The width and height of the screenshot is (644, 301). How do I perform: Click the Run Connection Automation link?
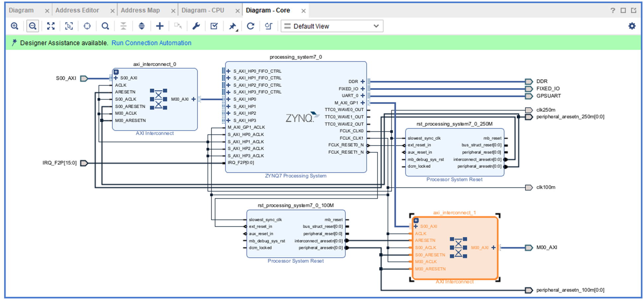coord(151,43)
